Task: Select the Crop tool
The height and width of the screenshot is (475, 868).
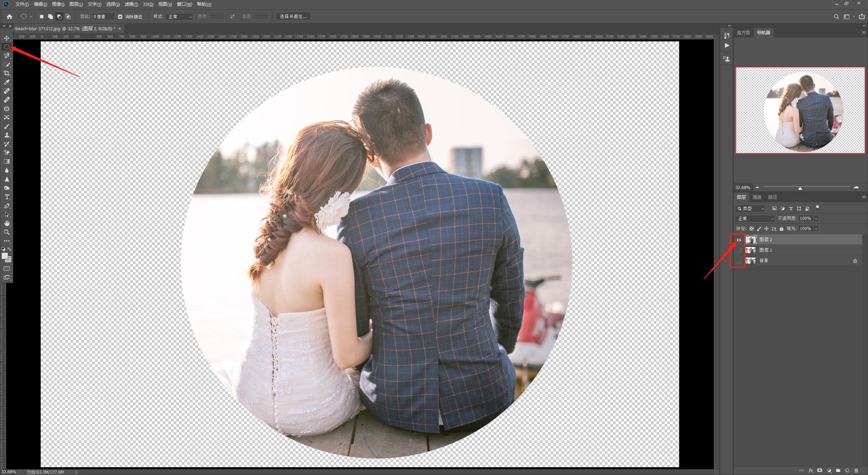Action: (x=7, y=73)
